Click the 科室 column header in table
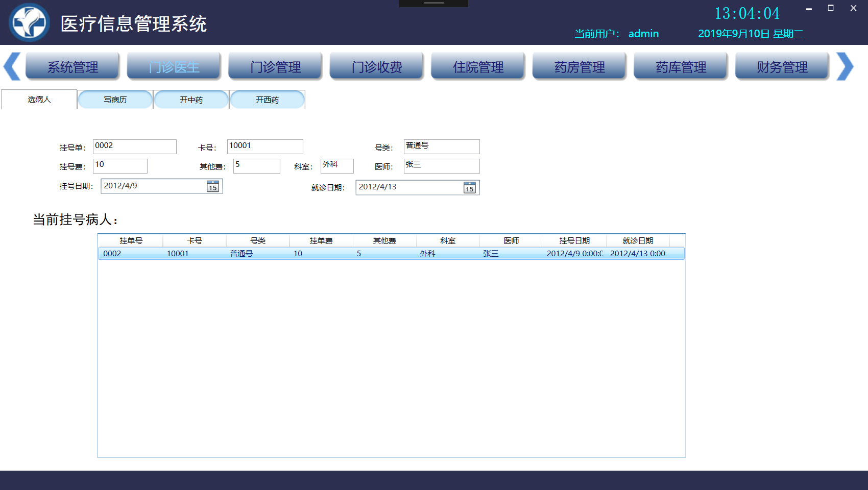The width and height of the screenshot is (868, 490). coord(448,240)
